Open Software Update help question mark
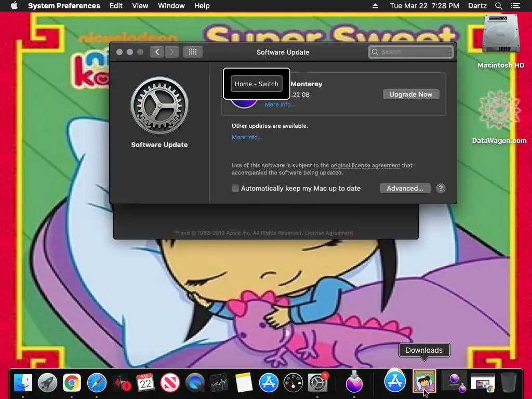The width and height of the screenshot is (532, 399). (441, 188)
